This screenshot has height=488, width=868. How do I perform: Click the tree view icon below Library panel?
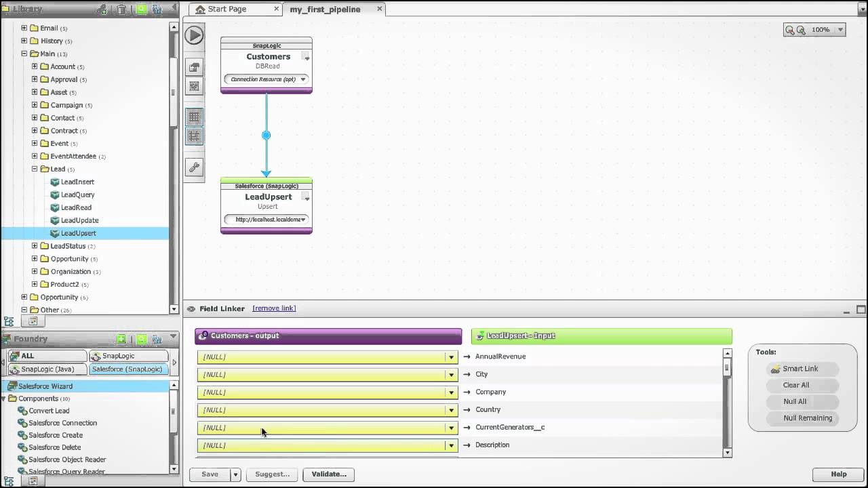point(9,321)
